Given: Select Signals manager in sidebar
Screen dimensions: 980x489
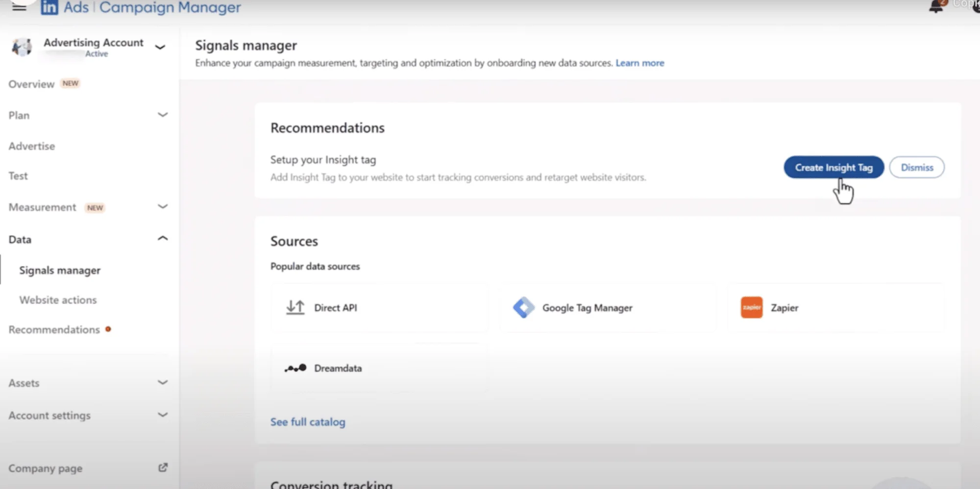Looking at the screenshot, I should click(x=60, y=270).
